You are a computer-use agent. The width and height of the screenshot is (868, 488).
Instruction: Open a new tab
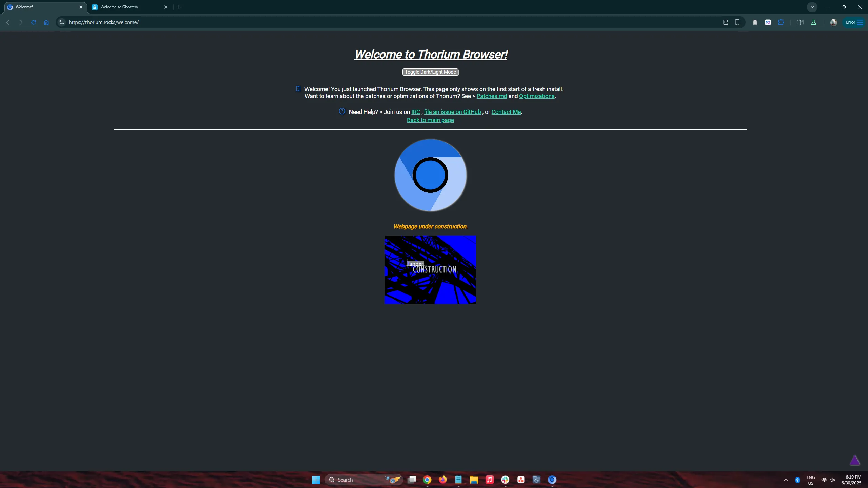pos(179,7)
